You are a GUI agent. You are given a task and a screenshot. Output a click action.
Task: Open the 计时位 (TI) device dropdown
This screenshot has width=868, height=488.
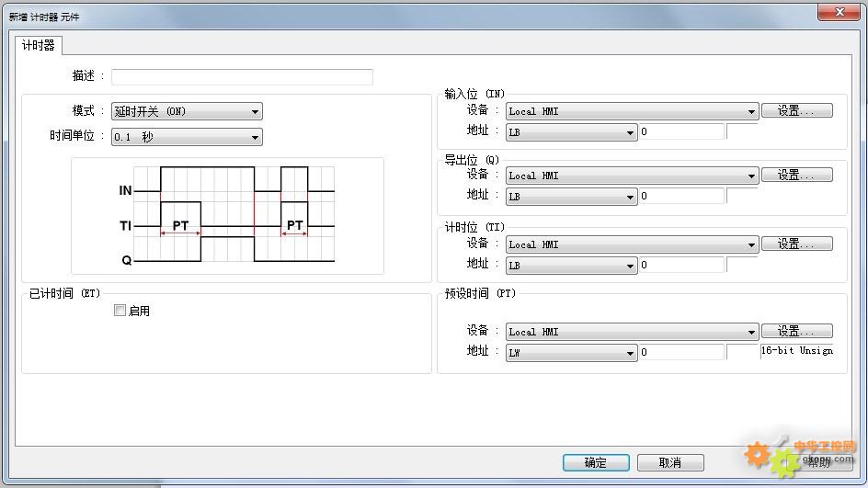click(632, 244)
